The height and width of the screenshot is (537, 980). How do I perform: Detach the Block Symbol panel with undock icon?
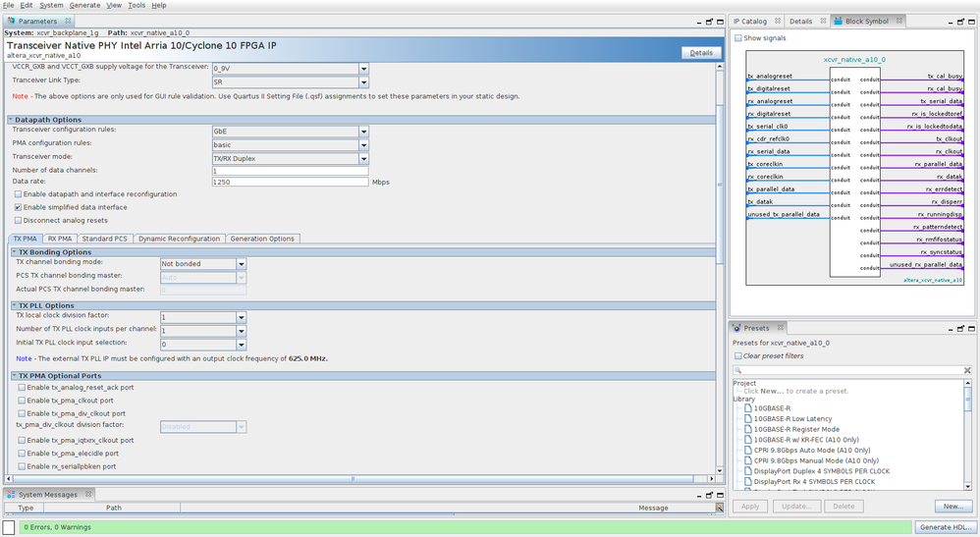[x=960, y=22]
